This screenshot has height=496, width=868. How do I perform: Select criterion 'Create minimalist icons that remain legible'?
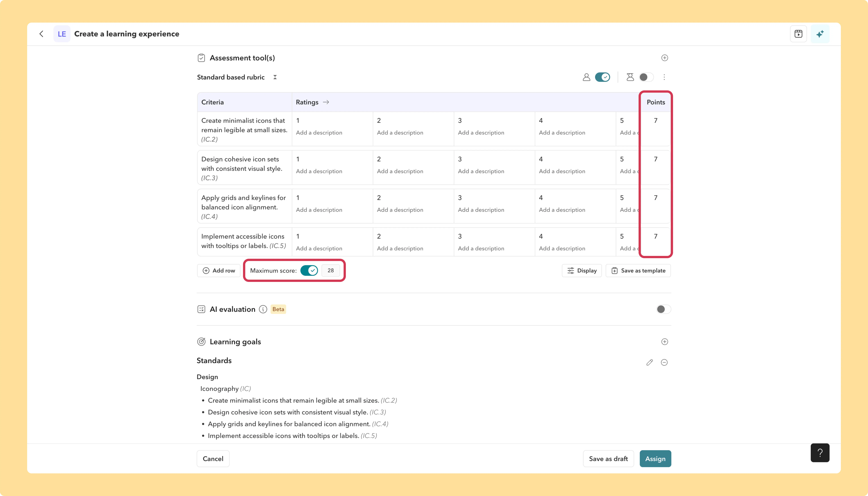point(244,130)
